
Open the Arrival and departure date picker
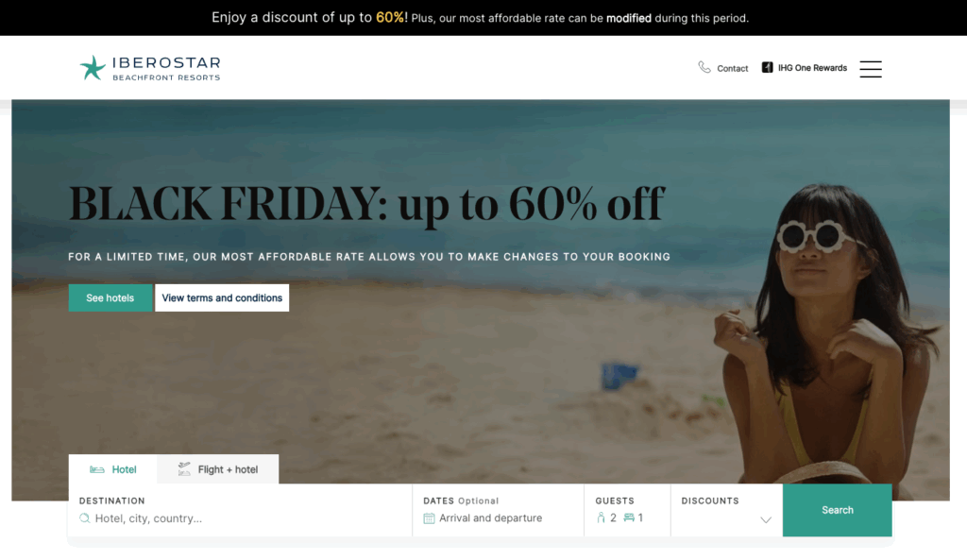tap(498, 510)
